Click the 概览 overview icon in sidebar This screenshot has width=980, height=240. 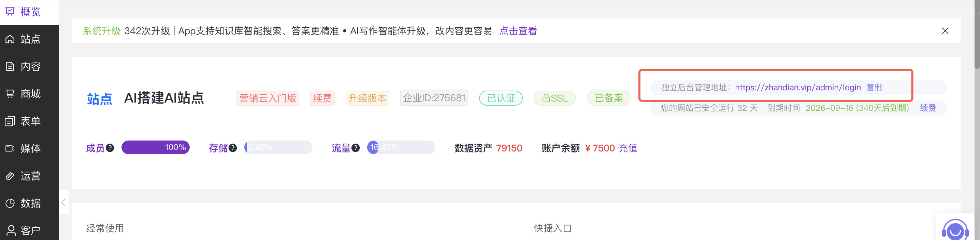click(x=10, y=12)
